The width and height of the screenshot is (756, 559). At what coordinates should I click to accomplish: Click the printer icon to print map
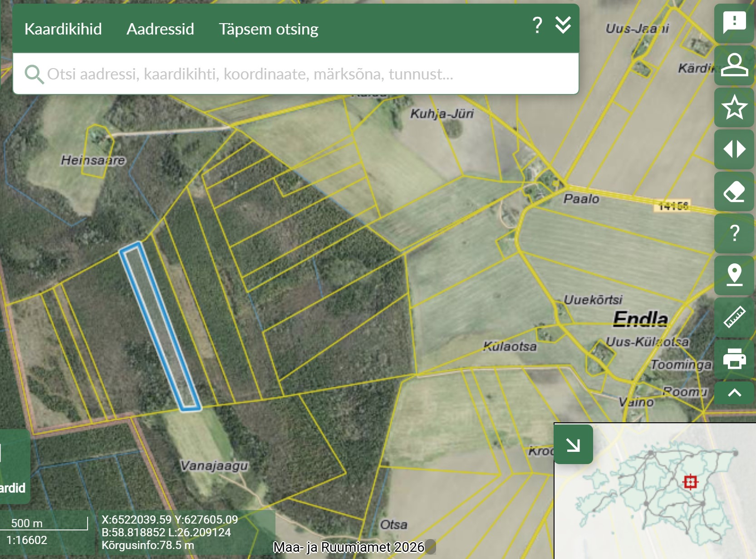pyautogui.click(x=734, y=359)
